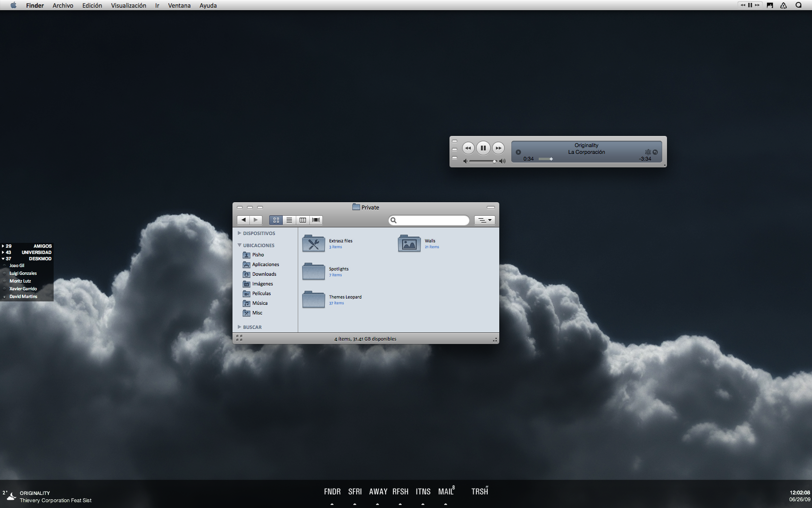
Task: Skip forward using the menu bar controller
Action: pos(757,5)
